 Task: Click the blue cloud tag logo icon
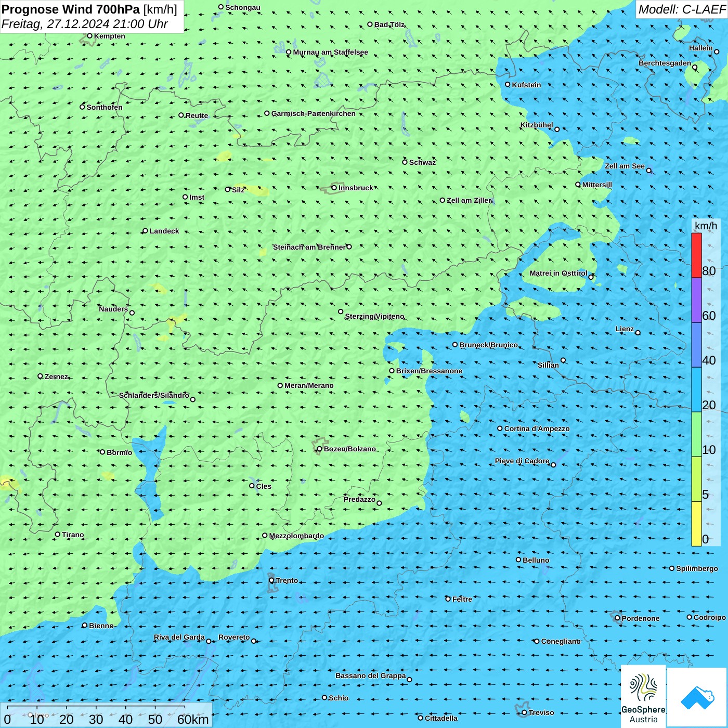tap(697, 697)
